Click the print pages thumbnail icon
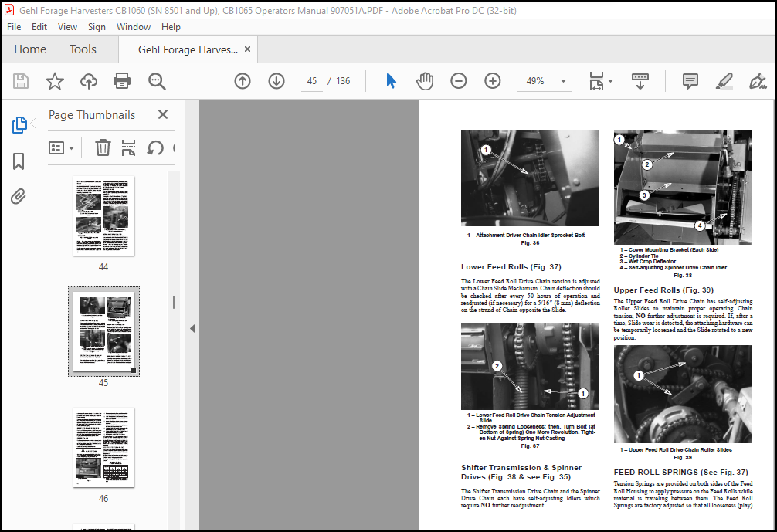777x532 pixels. click(x=128, y=147)
